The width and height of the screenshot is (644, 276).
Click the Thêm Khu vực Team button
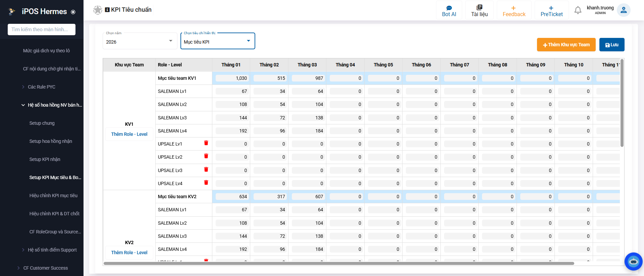point(566,45)
